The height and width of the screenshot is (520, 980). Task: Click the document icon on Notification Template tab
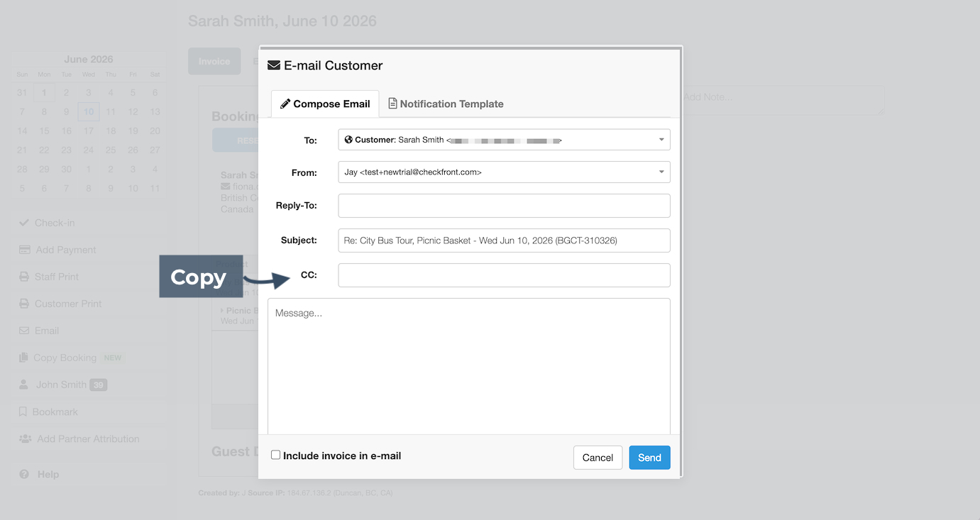pos(392,104)
